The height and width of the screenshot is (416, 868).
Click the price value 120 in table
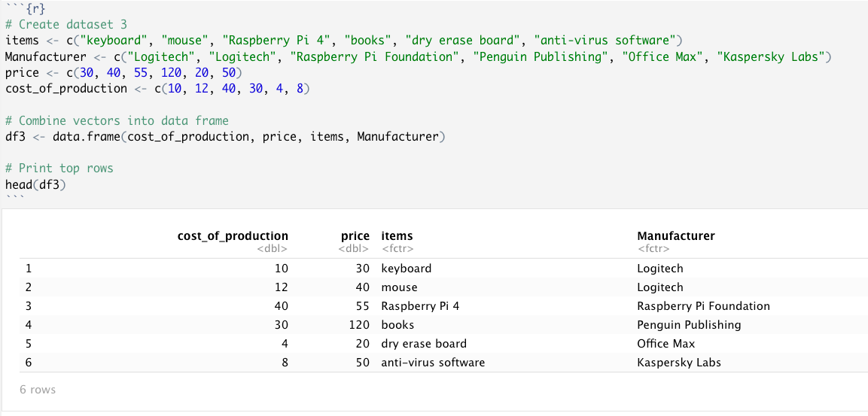358,325
